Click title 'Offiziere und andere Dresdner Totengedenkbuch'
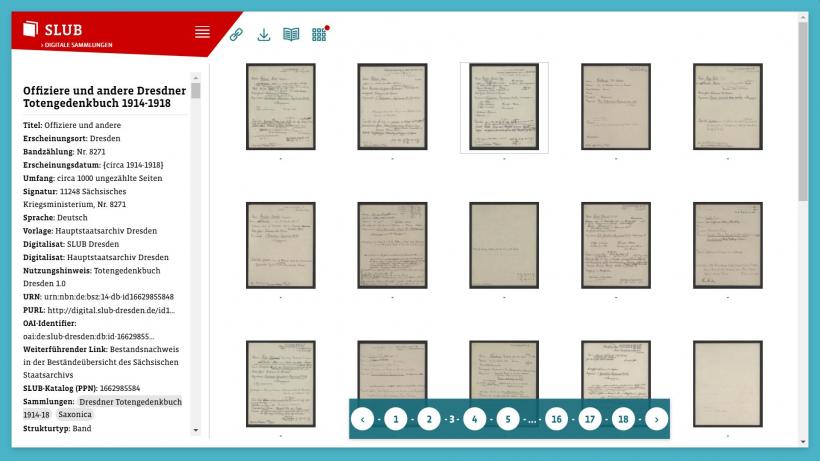The height and width of the screenshot is (461, 820). 105,97
